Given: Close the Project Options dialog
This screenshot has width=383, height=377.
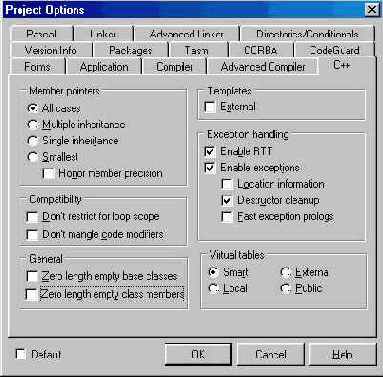Looking at the screenshot, I should 372,9.
